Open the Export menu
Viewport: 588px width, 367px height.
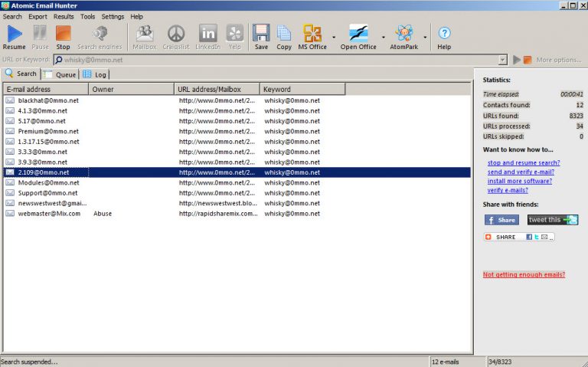(38, 16)
